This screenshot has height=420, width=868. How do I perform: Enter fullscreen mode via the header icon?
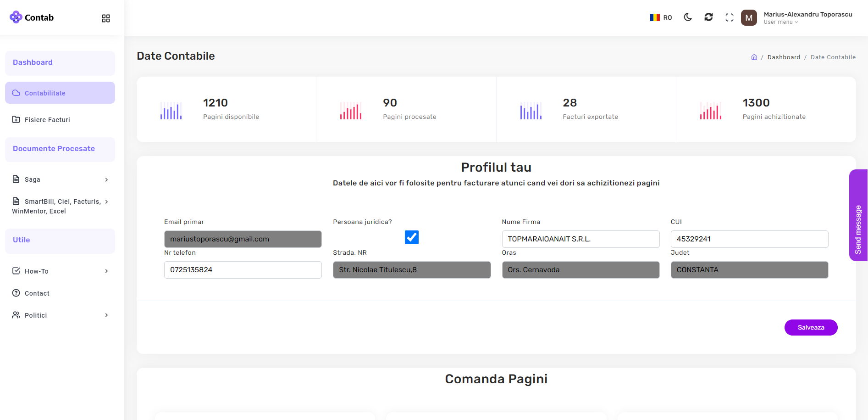[x=730, y=17]
